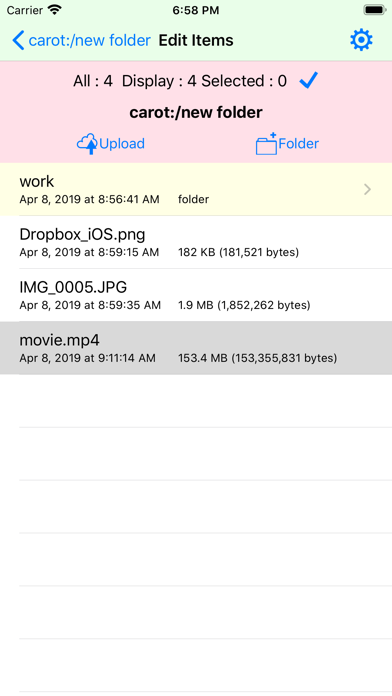
Task: Open settings via the gear icon
Action: pos(361,40)
